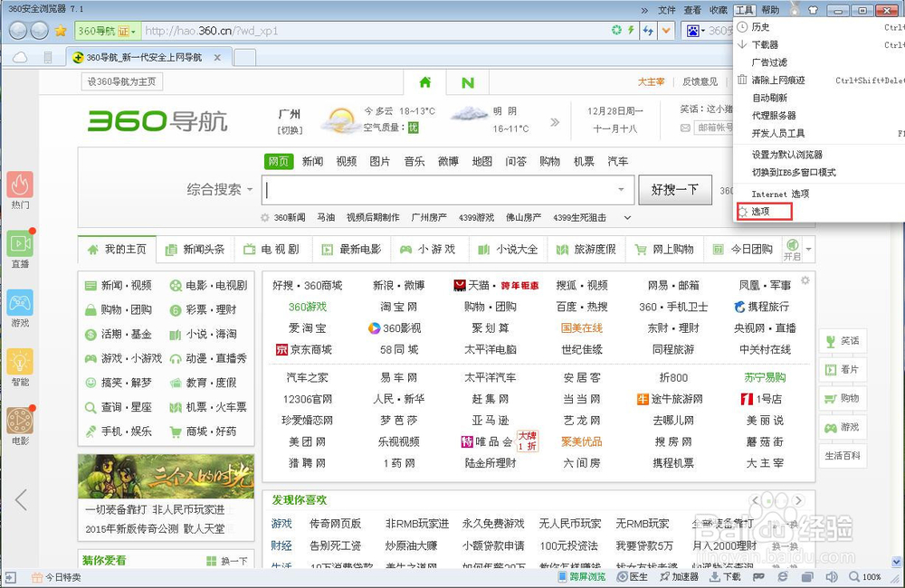Select Internet 选项 menu entry
This screenshot has height=588, width=905.
(x=780, y=194)
